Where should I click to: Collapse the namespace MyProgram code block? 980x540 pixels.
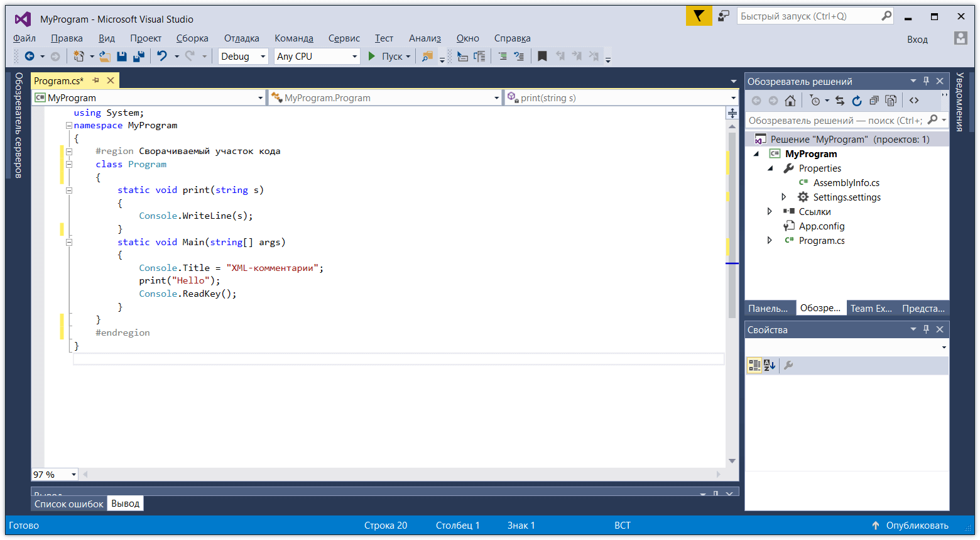(69, 126)
